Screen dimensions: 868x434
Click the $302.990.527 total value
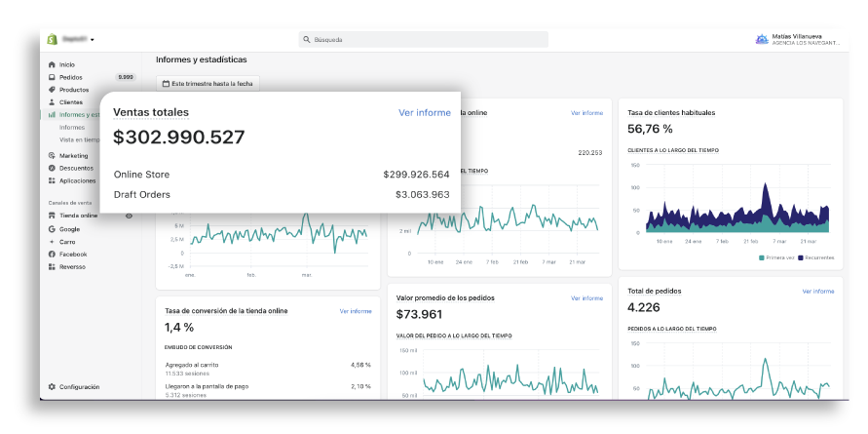(179, 138)
